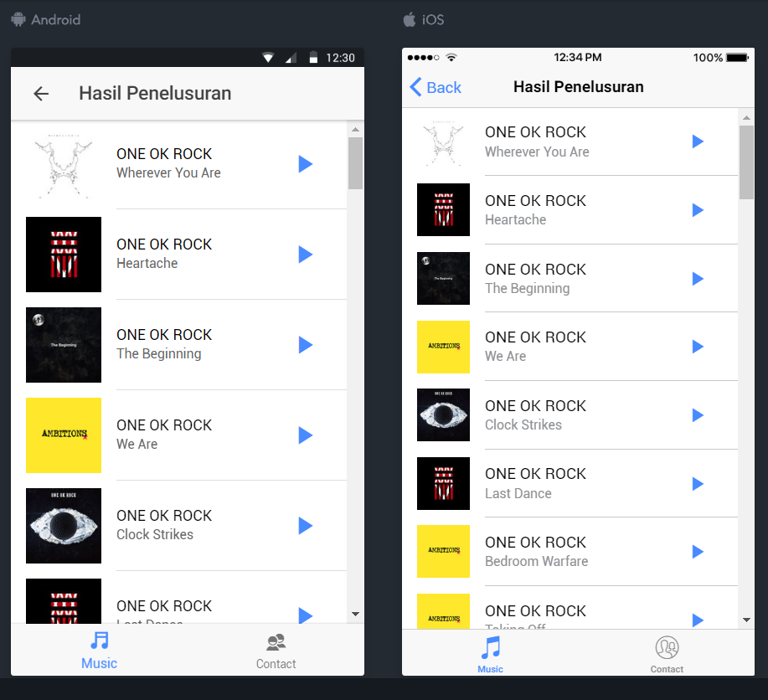768x700 pixels.
Task: Click iOS status bar signal dots
Action: coord(423,57)
